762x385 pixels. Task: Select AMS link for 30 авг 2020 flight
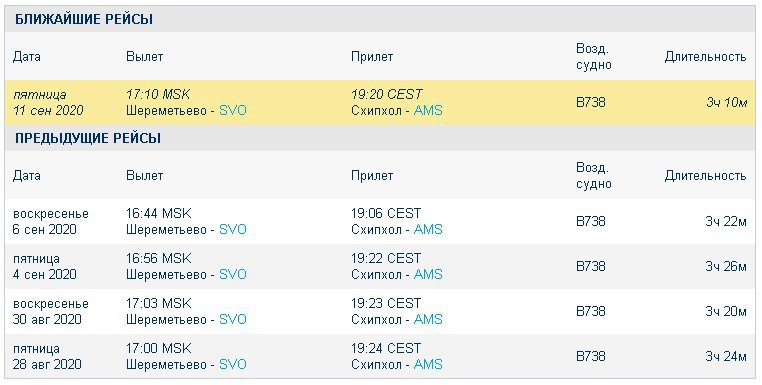[x=428, y=319]
